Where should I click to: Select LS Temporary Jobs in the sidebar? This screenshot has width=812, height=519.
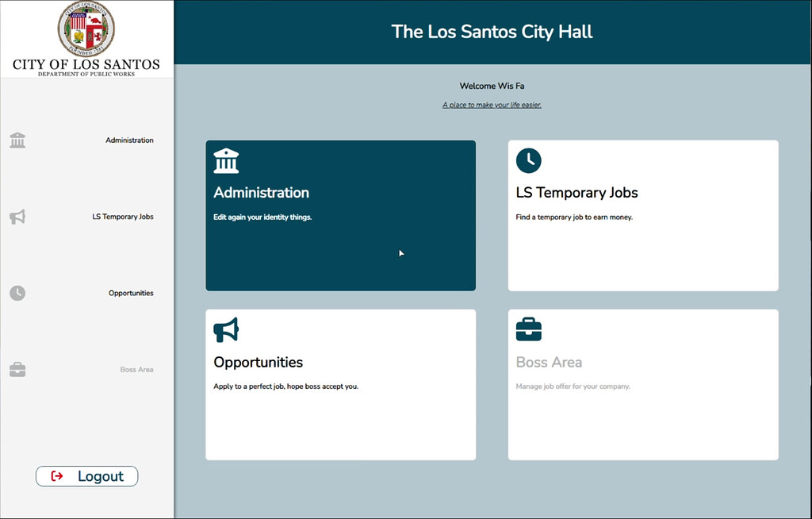122,217
